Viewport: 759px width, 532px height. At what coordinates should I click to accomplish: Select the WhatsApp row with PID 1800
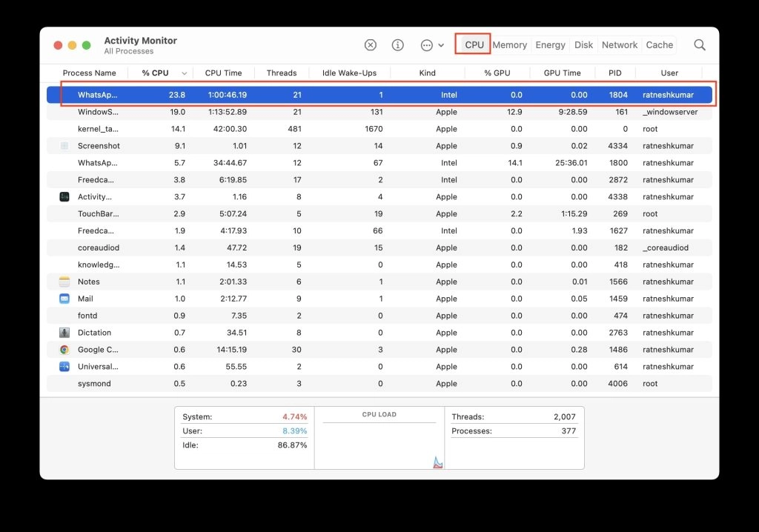379,163
